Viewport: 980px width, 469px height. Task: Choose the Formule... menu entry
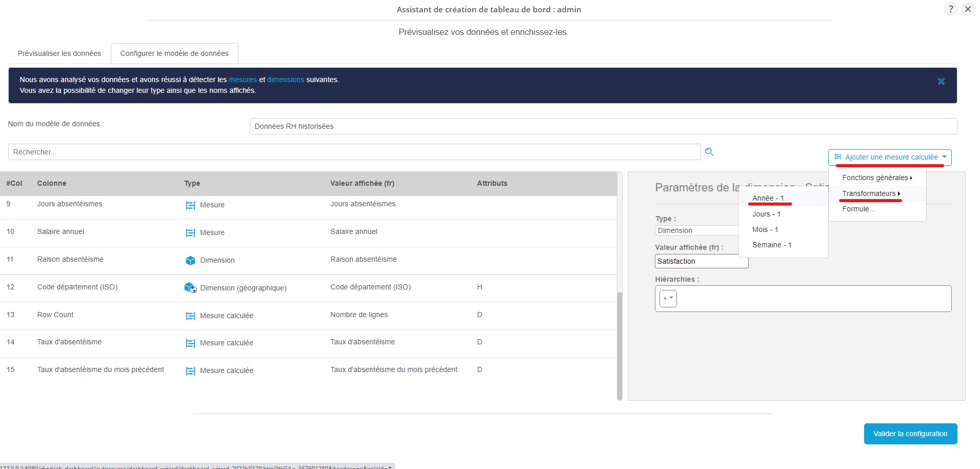click(x=858, y=209)
